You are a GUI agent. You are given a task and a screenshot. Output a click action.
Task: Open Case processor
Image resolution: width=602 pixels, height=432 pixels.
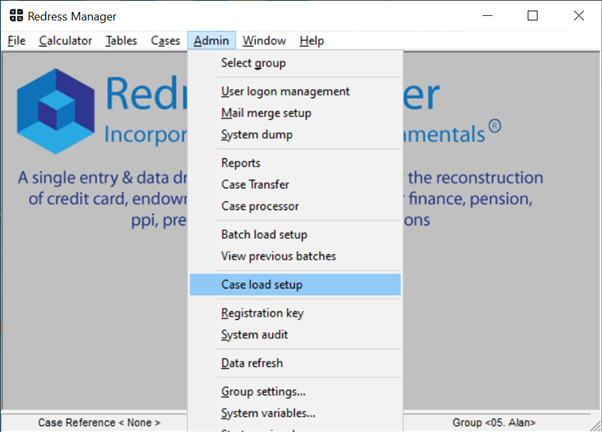click(x=295, y=206)
